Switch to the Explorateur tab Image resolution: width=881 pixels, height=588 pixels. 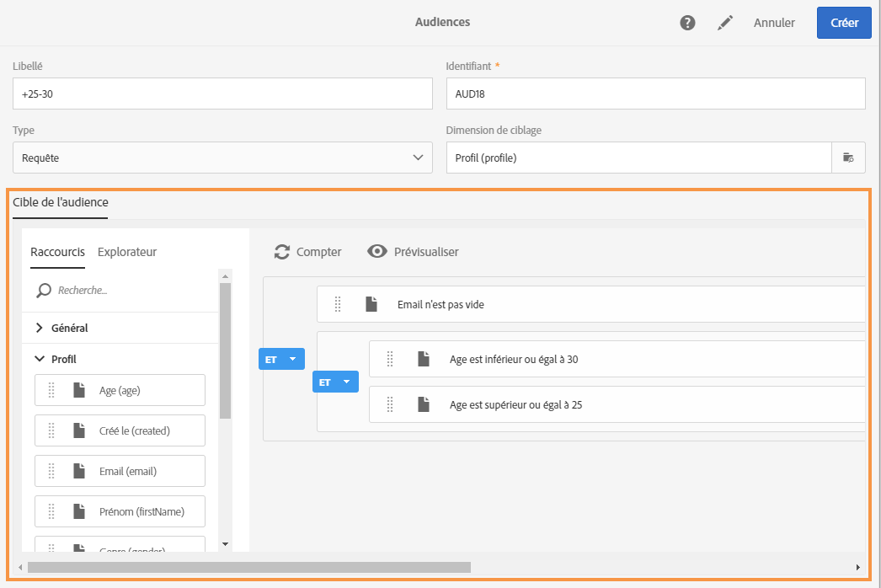[127, 252]
